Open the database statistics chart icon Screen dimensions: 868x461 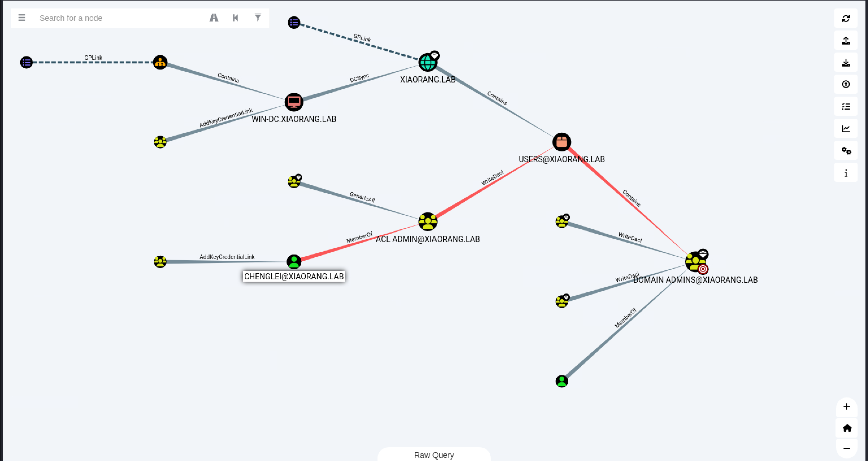(846, 129)
